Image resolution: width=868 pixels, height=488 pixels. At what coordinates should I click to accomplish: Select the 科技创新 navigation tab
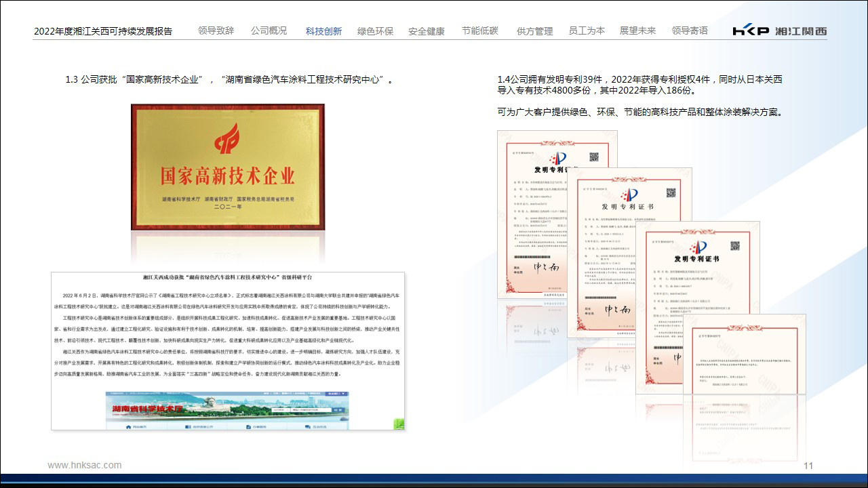[323, 31]
